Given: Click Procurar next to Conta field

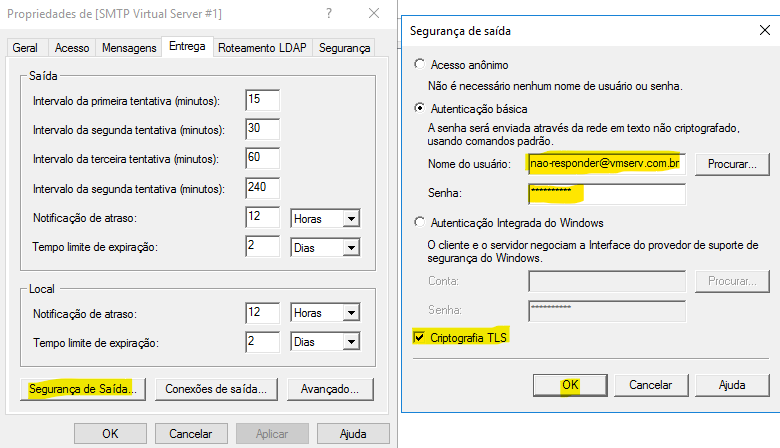Looking at the screenshot, I should pyautogui.click(x=732, y=281).
